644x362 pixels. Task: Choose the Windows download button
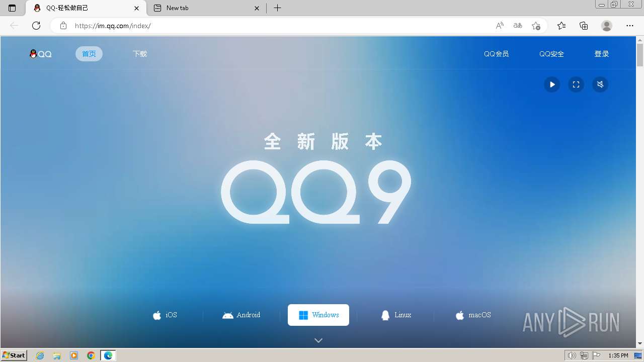click(x=318, y=315)
